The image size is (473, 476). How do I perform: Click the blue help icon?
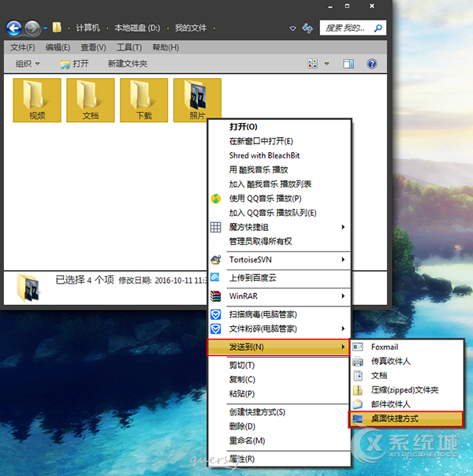pos(372,64)
